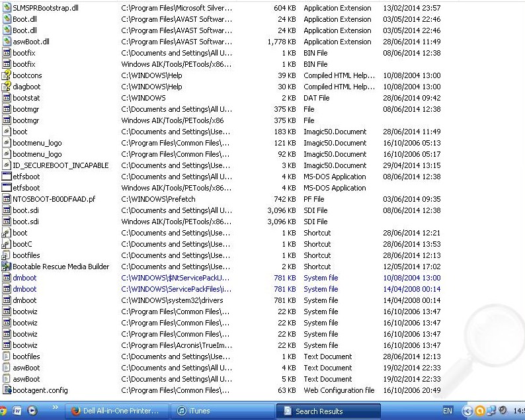Select file name 'NTOSBOOT-B00DFAAD.pf'
The width and height of the screenshot is (525, 420).
(x=54, y=199)
